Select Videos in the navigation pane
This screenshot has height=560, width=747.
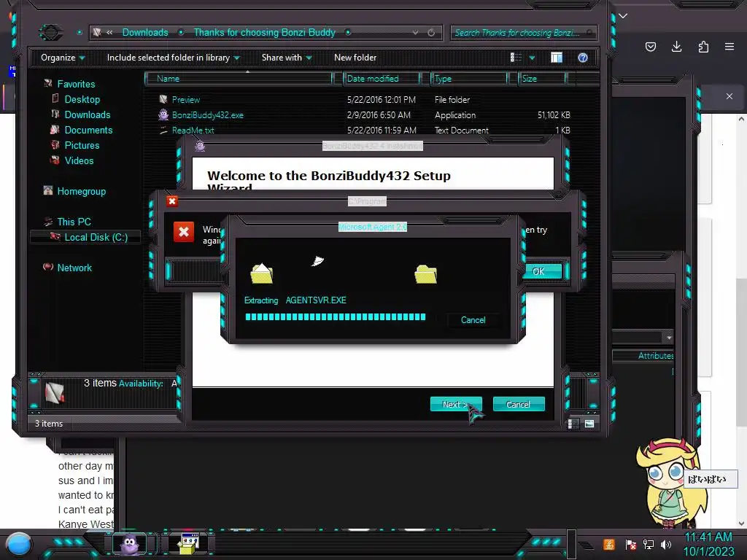(x=79, y=160)
